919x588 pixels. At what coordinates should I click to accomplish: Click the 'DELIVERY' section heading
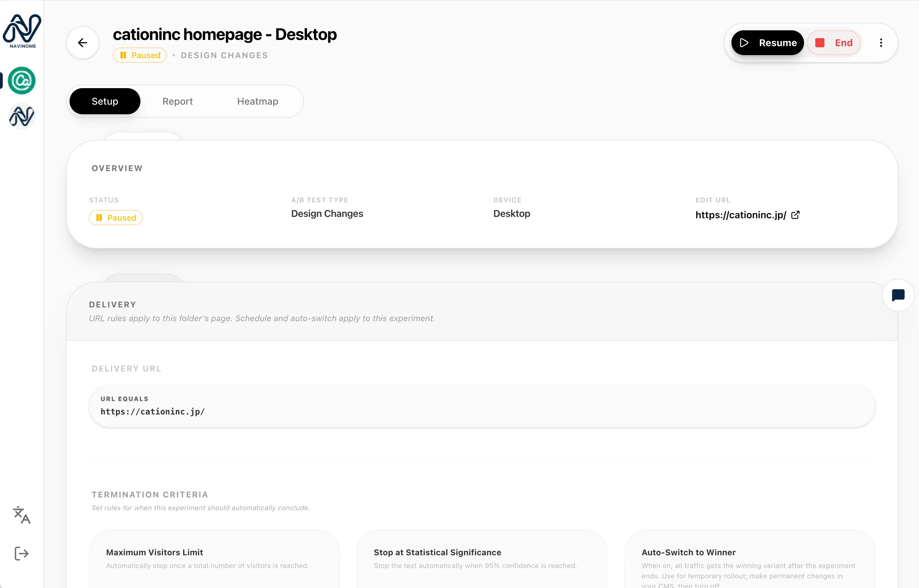pos(113,305)
